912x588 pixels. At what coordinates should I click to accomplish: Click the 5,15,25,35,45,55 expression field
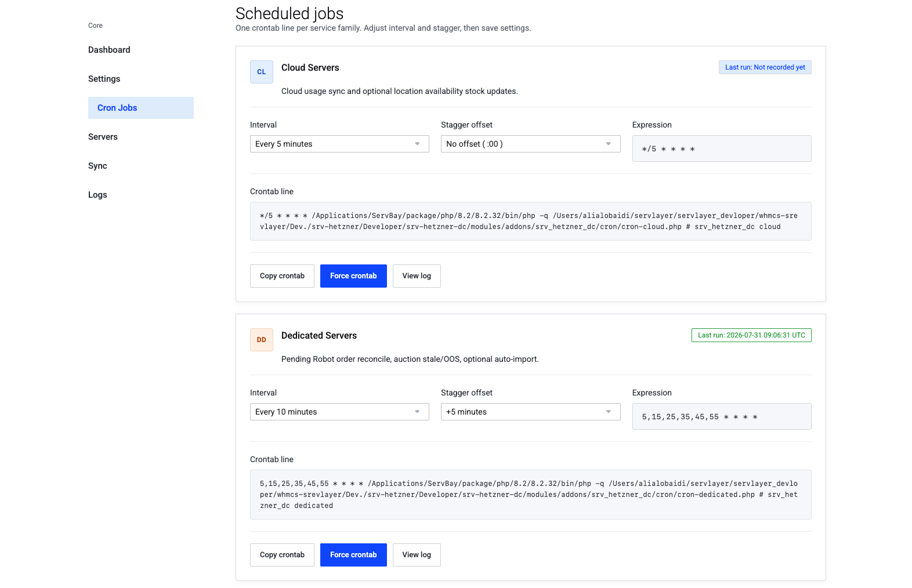click(722, 416)
